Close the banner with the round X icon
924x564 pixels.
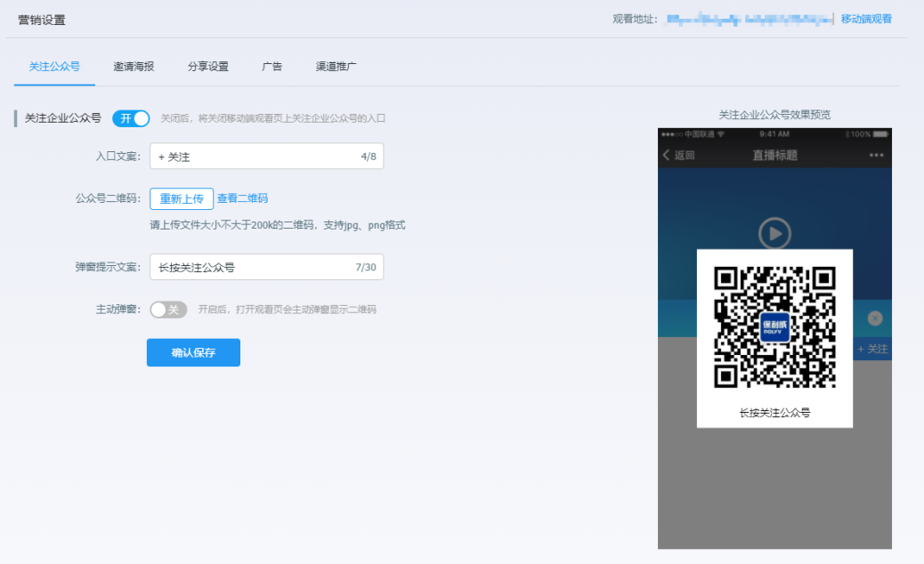point(875,318)
